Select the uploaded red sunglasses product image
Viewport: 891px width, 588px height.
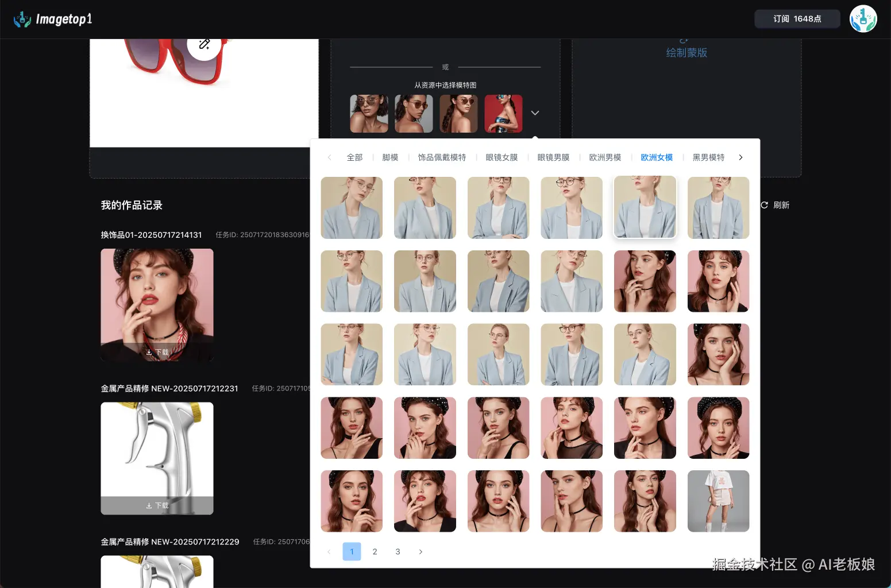[204, 92]
